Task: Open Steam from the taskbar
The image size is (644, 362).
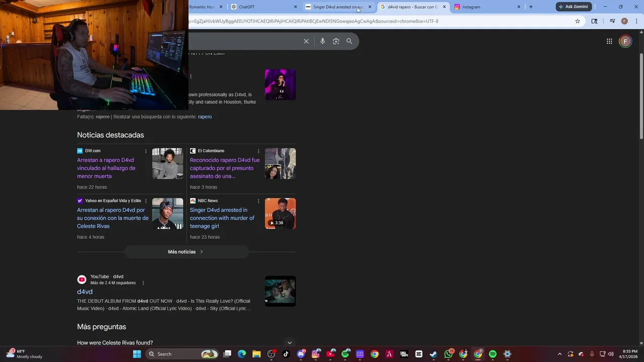Action: click(x=434, y=354)
